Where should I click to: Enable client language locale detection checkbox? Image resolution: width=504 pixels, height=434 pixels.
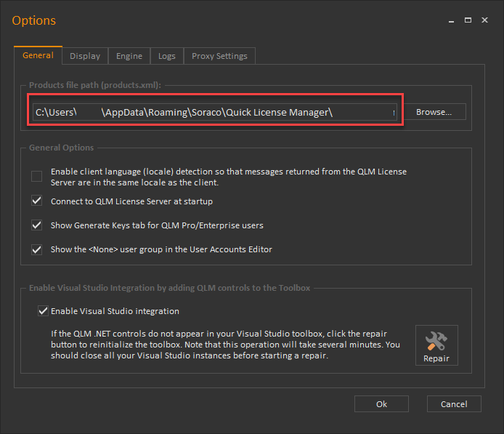36,177
